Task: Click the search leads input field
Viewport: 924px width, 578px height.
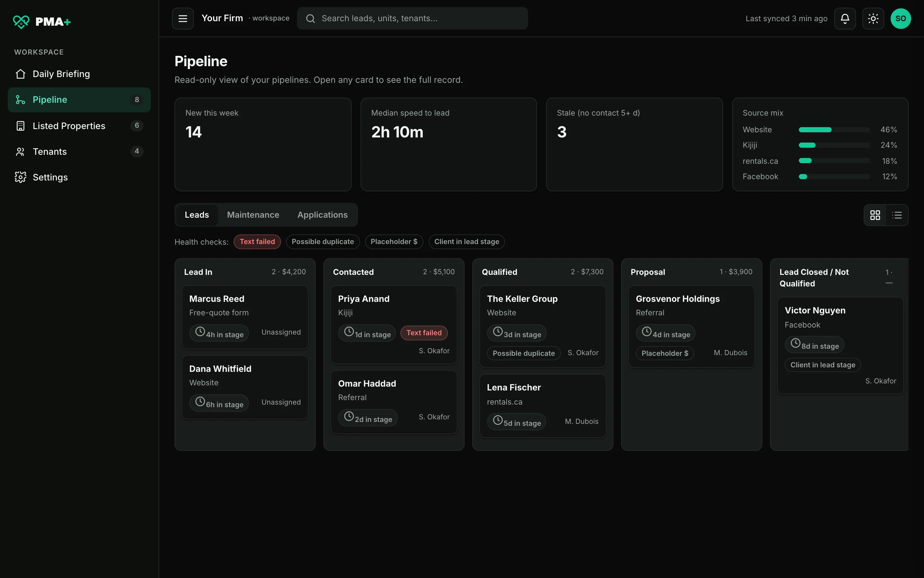Action: [412, 18]
